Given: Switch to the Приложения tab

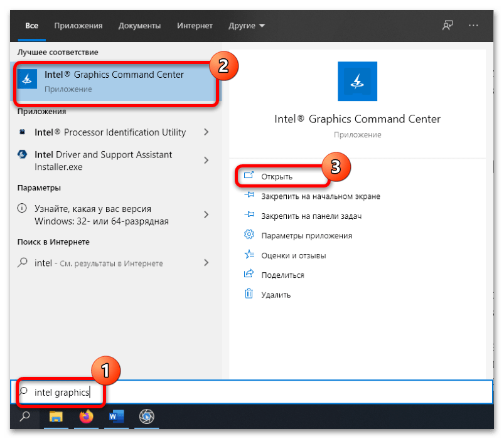Looking at the screenshot, I should pos(78,26).
